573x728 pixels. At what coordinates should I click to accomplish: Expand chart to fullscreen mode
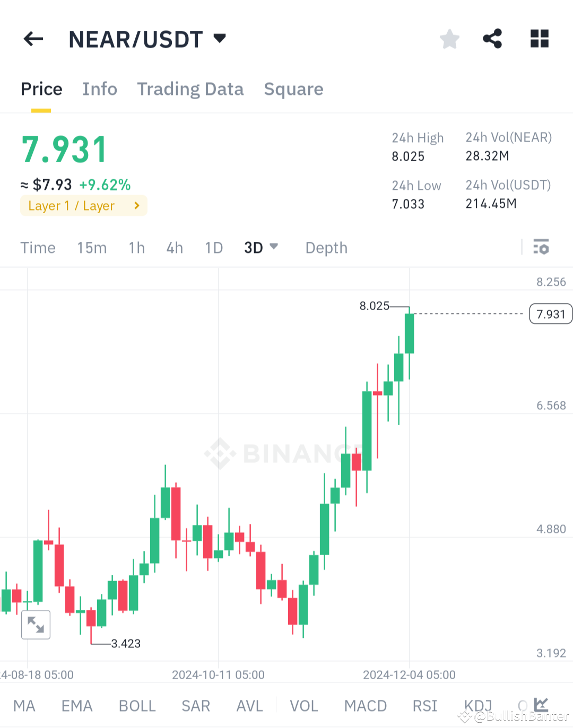pos(36,625)
